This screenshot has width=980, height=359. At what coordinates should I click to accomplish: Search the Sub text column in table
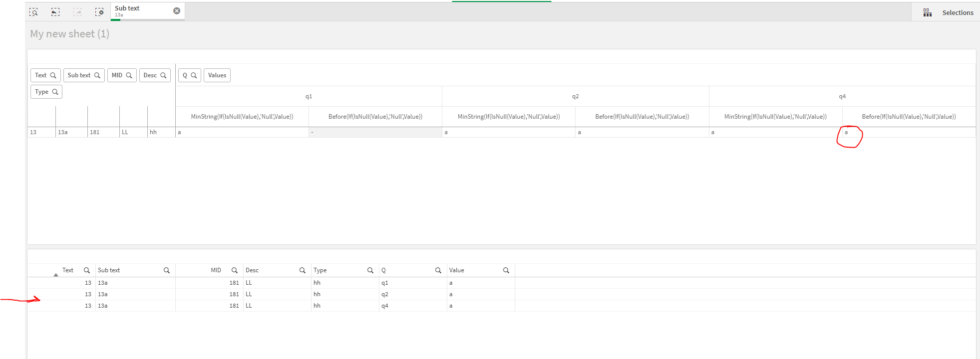(167, 270)
